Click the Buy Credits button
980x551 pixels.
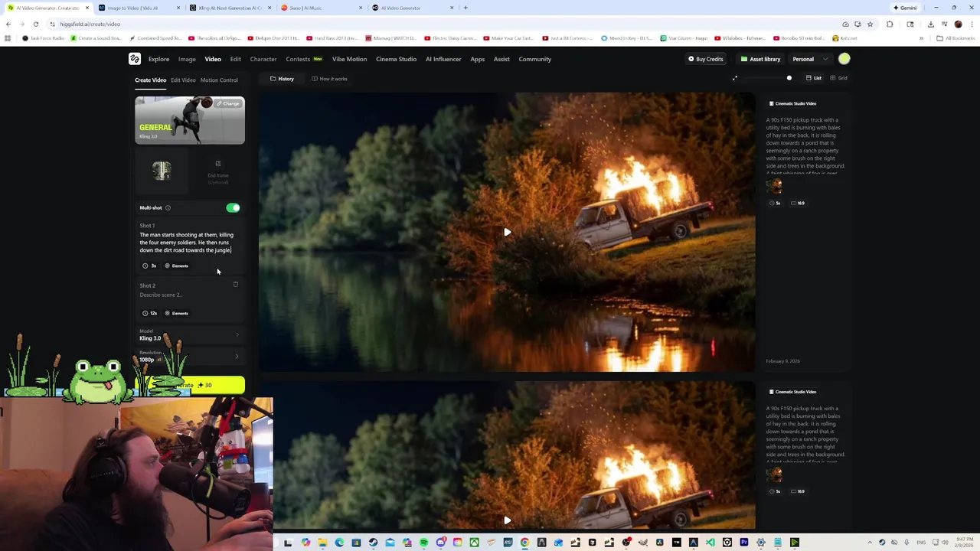pyautogui.click(x=705, y=59)
